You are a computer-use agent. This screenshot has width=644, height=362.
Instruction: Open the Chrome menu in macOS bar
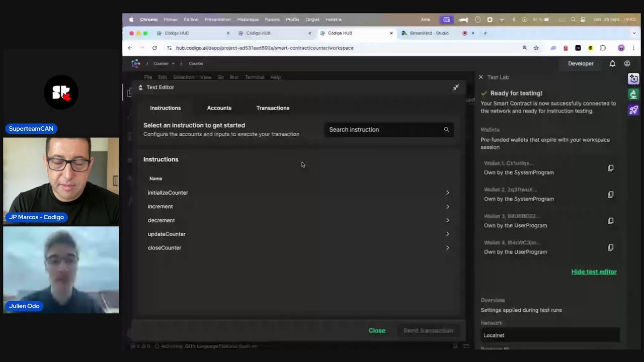148,20
